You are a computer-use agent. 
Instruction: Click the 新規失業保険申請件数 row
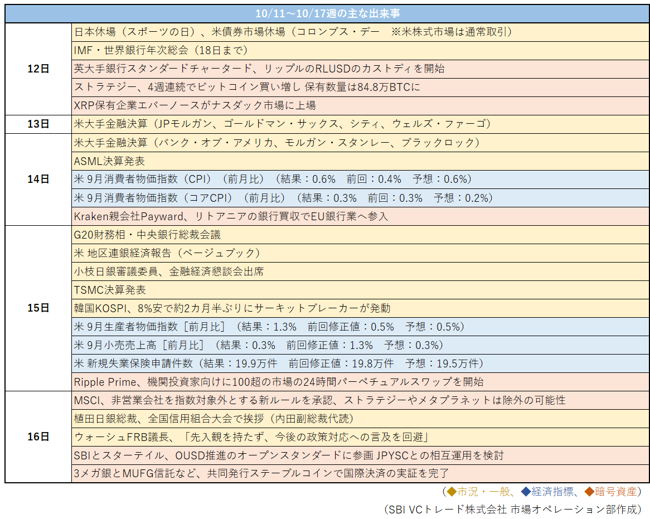360,363
